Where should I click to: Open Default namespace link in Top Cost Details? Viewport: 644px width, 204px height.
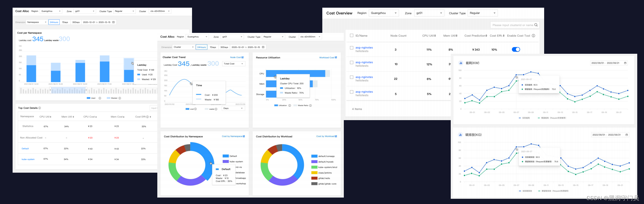(25, 149)
